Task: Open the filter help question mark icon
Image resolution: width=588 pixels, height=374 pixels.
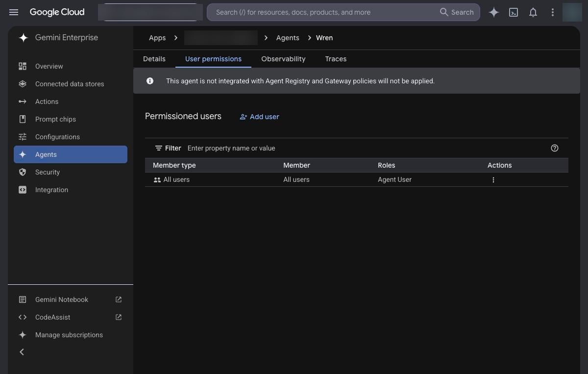Action: pyautogui.click(x=555, y=148)
